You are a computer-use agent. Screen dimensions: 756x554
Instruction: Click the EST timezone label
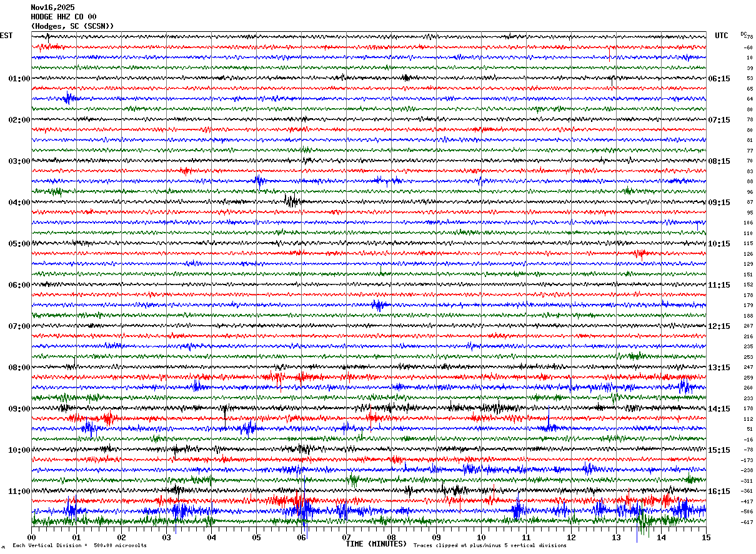6,36
